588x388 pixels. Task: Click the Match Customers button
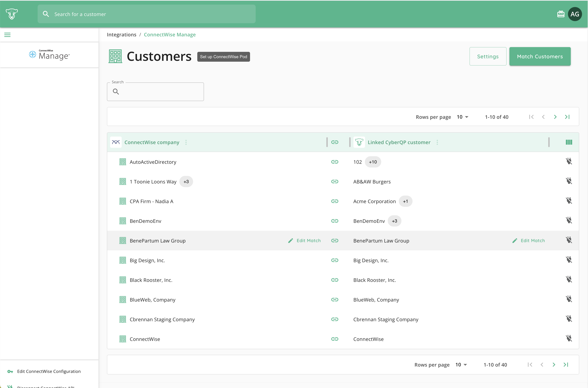coord(540,56)
